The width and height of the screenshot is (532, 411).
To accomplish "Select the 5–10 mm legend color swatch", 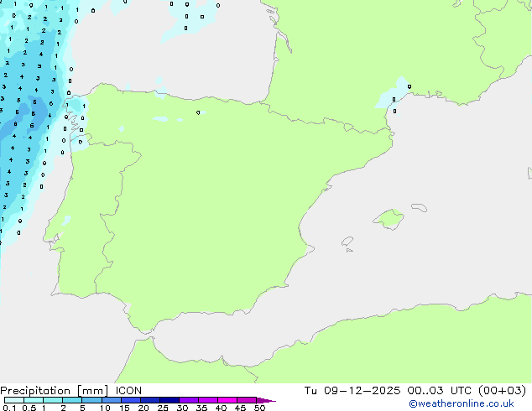I will [91, 400].
